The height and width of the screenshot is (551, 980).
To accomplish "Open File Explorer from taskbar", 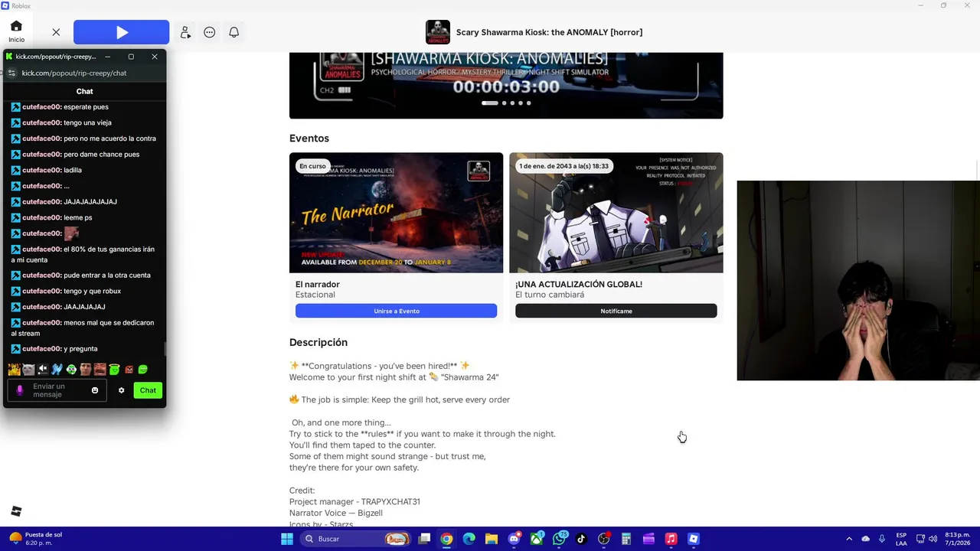I will point(491,539).
